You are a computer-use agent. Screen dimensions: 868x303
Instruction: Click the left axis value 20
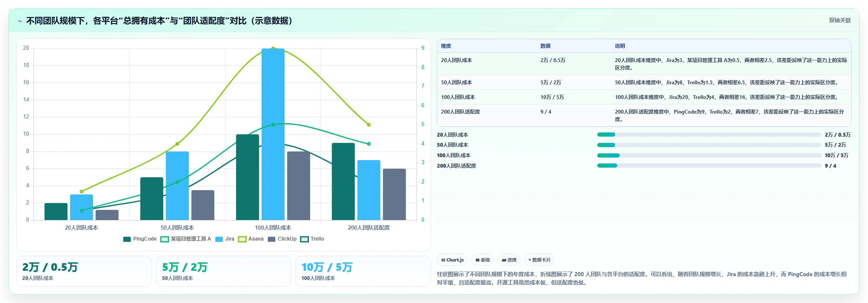[x=26, y=48]
